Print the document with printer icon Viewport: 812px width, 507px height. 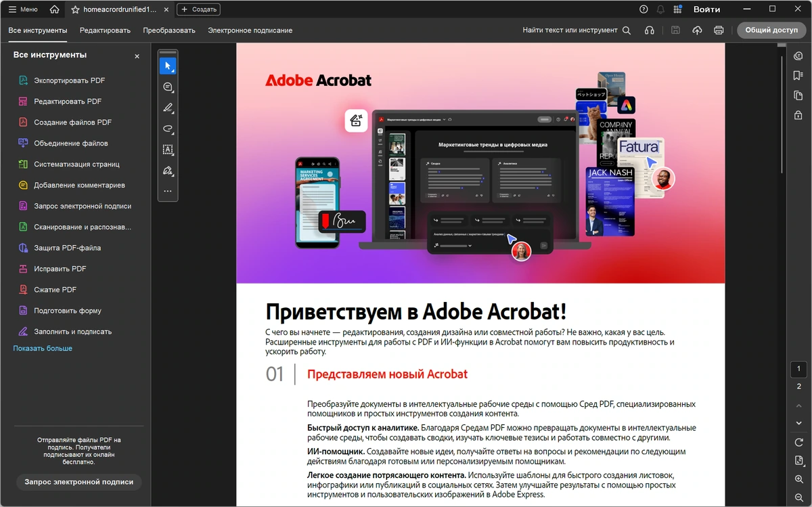(719, 30)
